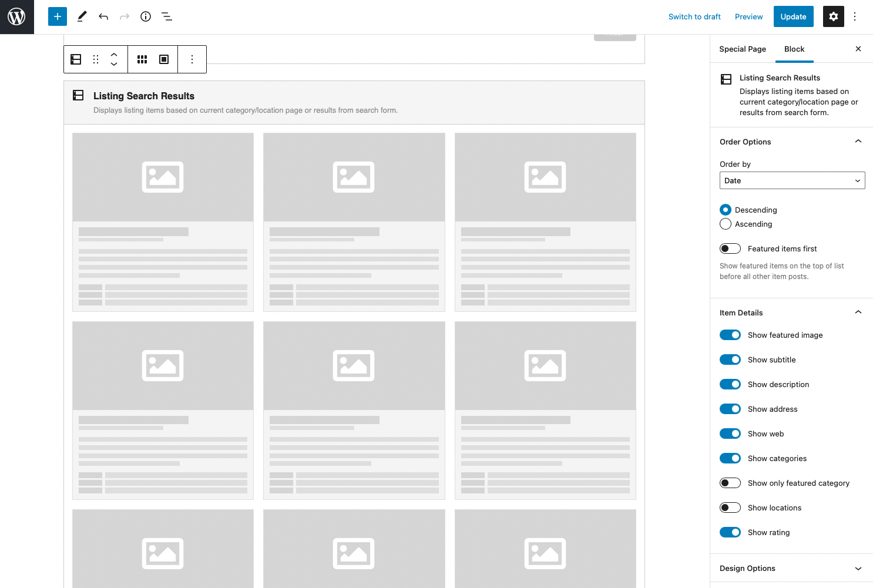
Task: Move block down with the down chevron
Action: coord(114,64)
